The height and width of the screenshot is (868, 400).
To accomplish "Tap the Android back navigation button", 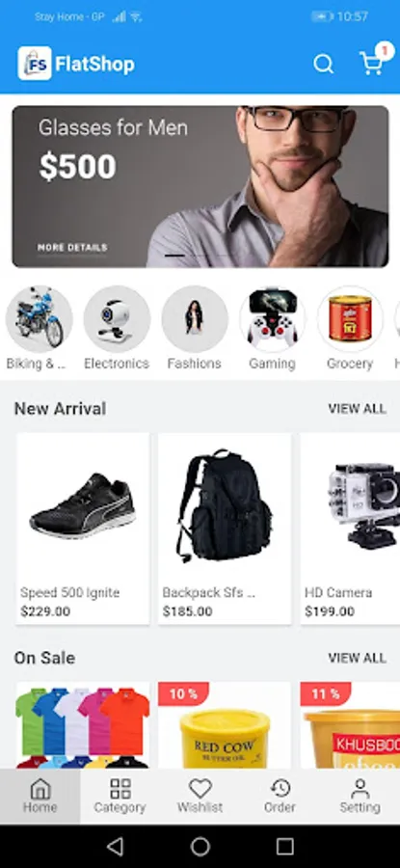I will tap(115, 846).
